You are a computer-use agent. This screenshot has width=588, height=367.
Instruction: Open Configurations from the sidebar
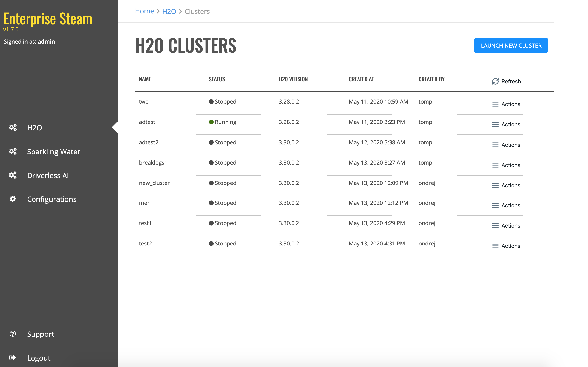click(x=52, y=199)
